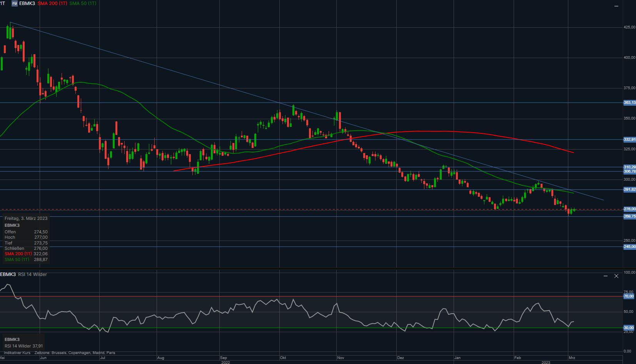Select the SMA 200 (1T) indicator label
636x364 pixels.
[x=52, y=3]
